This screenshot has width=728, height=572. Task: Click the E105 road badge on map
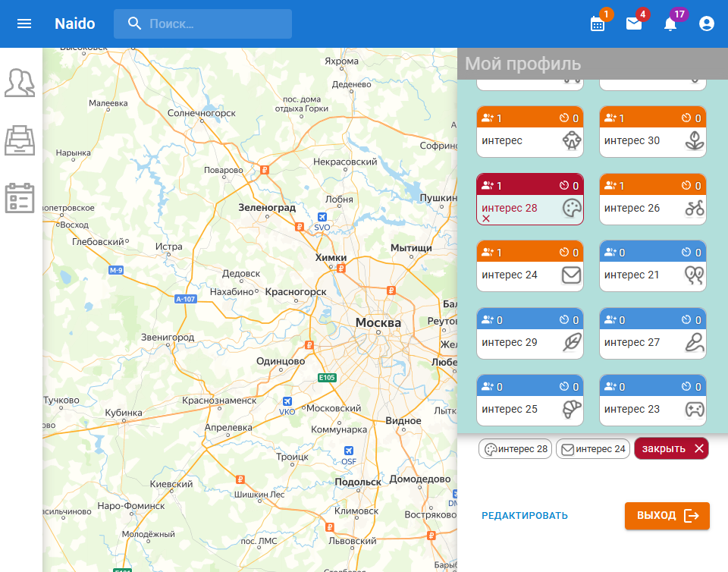click(327, 378)
